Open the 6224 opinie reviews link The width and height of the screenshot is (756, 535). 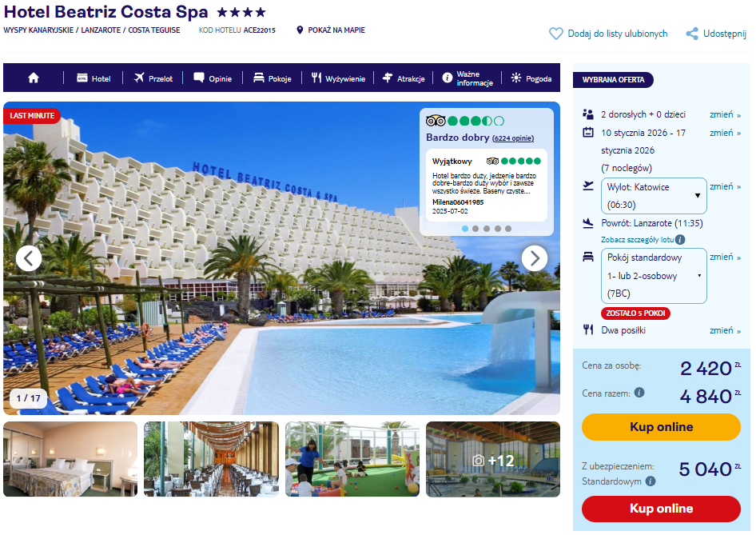(x=513, y=138)
